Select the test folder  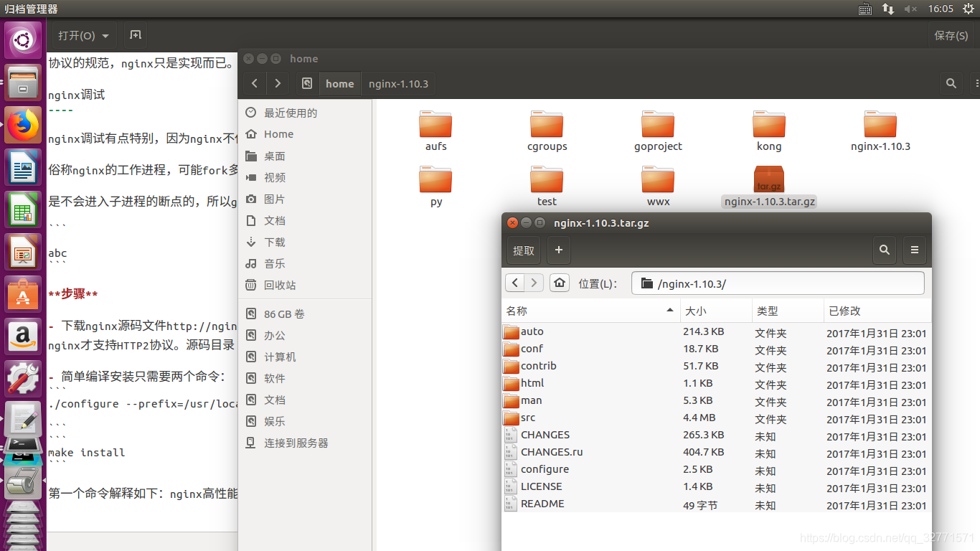click(x=547, y=187)
